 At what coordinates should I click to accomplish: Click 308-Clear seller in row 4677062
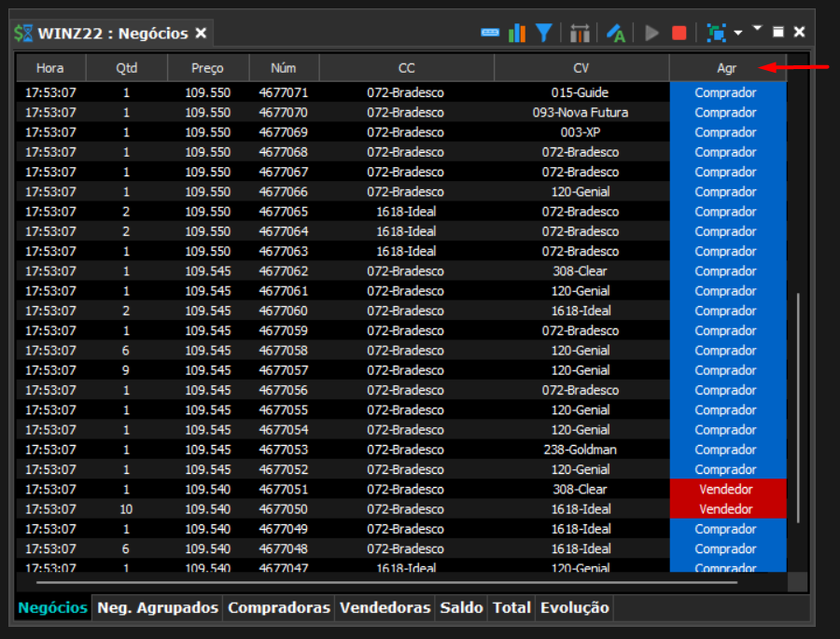[581, 271]
